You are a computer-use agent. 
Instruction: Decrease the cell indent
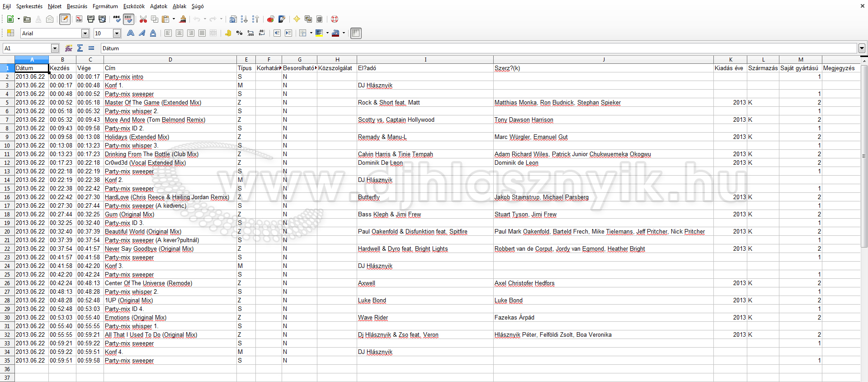tap(277, 33)
